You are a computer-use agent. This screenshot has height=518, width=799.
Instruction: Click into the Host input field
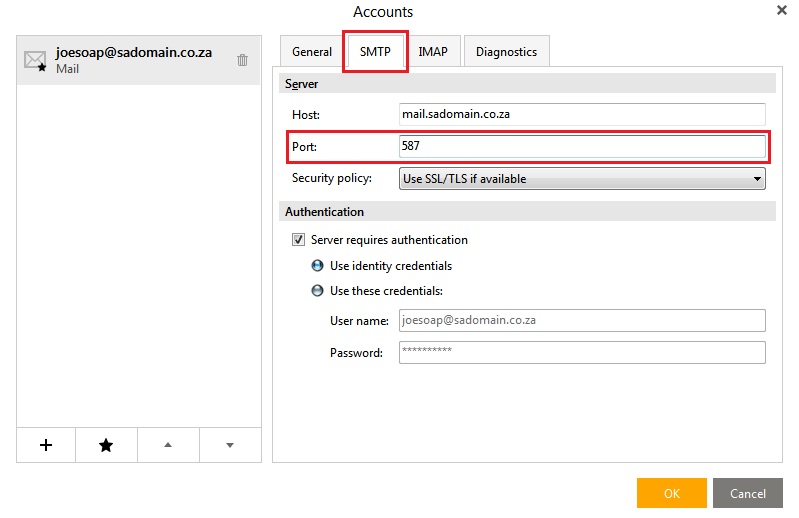click(582, 114)
